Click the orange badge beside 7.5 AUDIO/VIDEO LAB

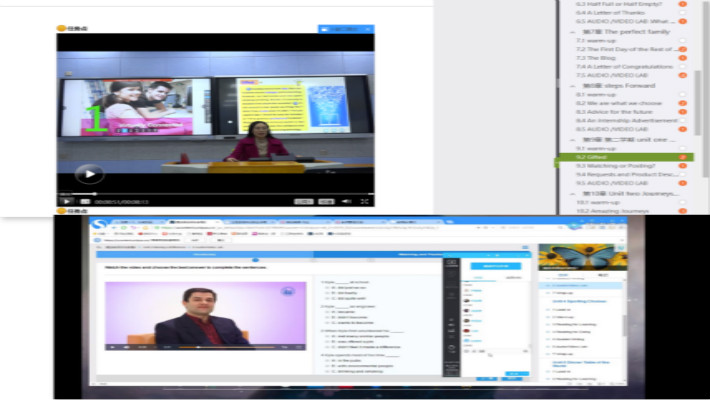[x=683, y=75]
